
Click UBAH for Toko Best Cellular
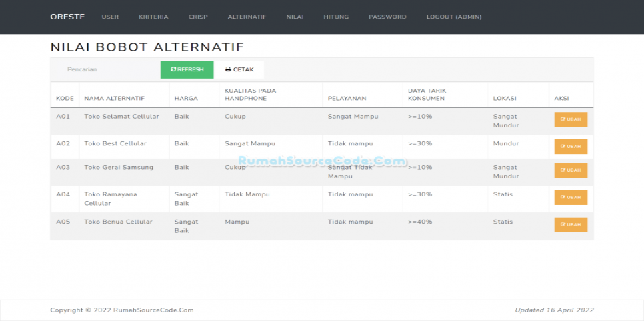tap(571, 147)
